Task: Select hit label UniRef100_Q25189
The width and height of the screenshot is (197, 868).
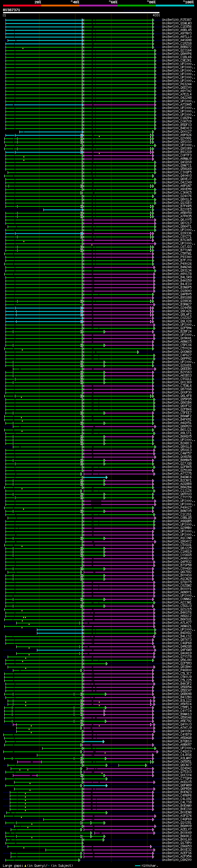Action: [177, 470]
